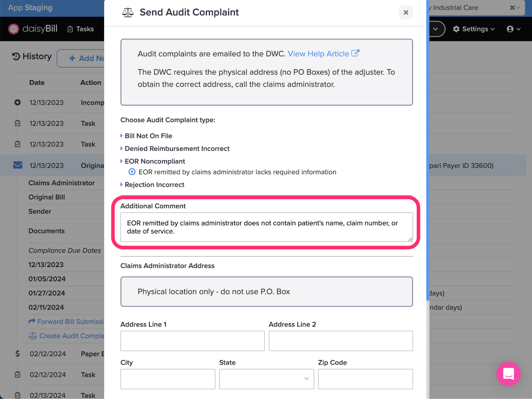This screenshot has width=532, height=399.
Task: Click the dollar sign icon on 02/12/2024 row
Action: (18, 354)
